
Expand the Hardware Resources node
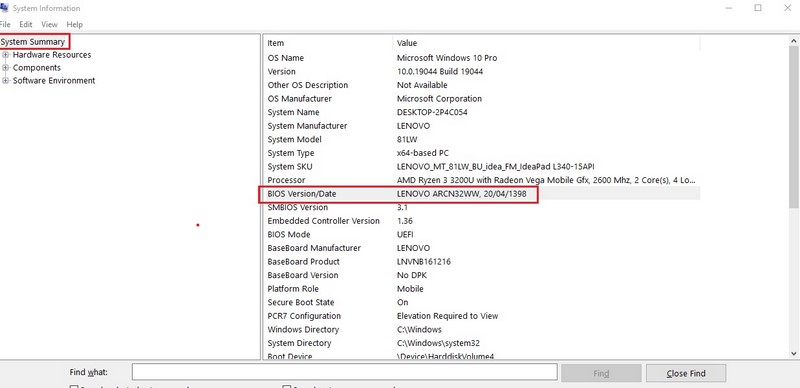[x=6, y=55]
